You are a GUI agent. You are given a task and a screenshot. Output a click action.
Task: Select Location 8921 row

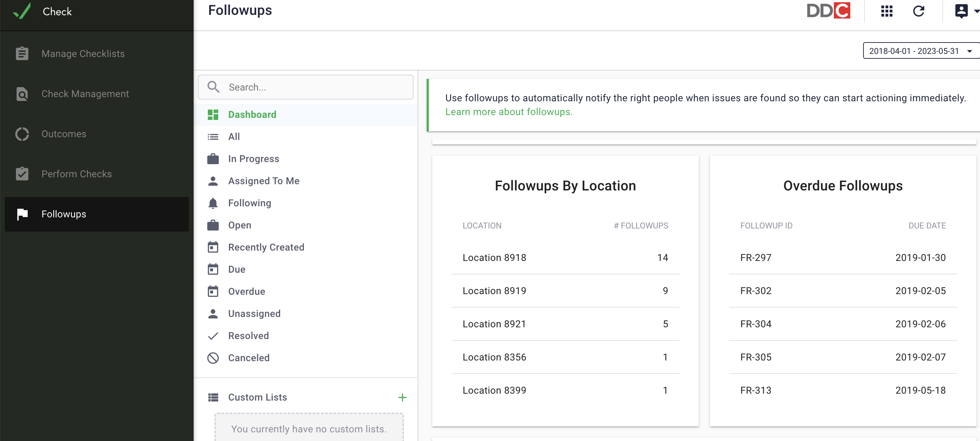coord(565,324)
